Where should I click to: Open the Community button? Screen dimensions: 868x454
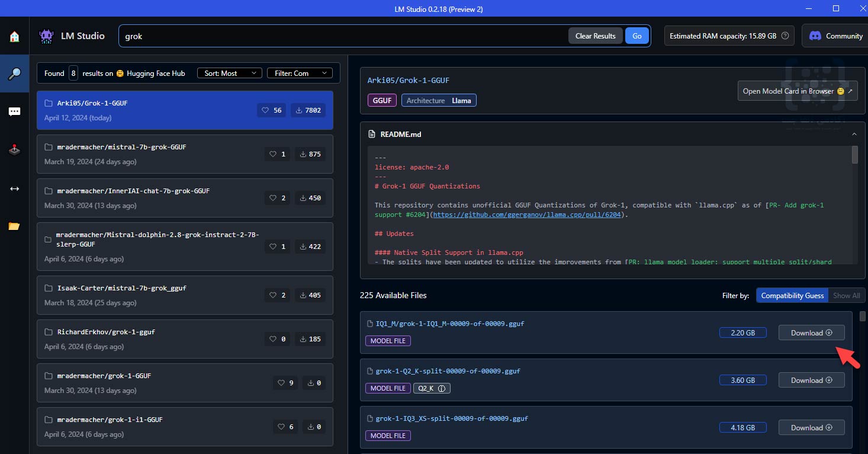click(x=835, y=36)
